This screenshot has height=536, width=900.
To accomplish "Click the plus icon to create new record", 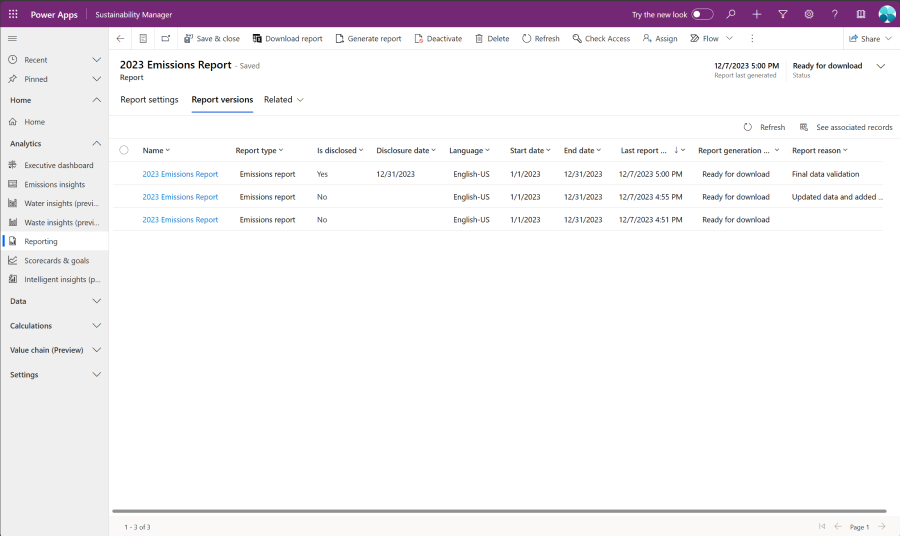I will [x=757, y=14].
